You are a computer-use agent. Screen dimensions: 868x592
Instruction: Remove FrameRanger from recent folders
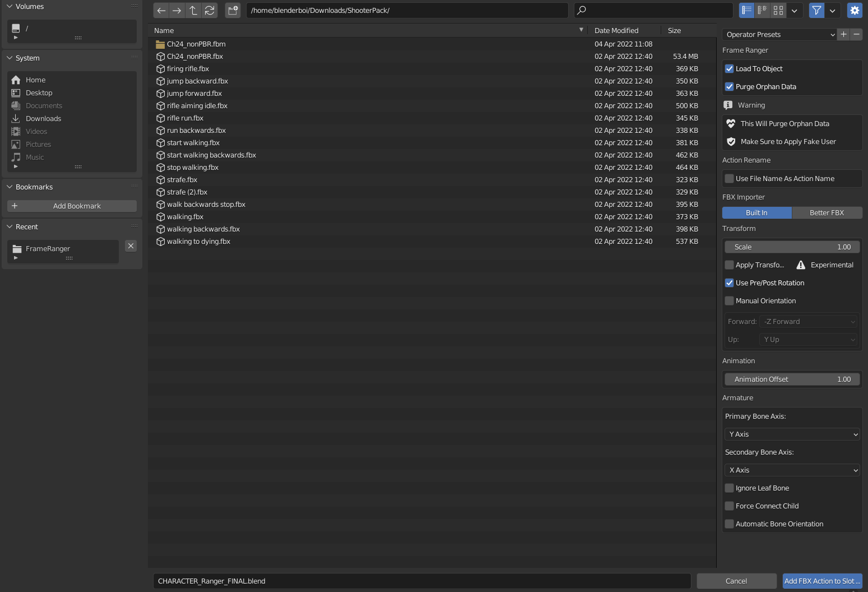[131, 246]
